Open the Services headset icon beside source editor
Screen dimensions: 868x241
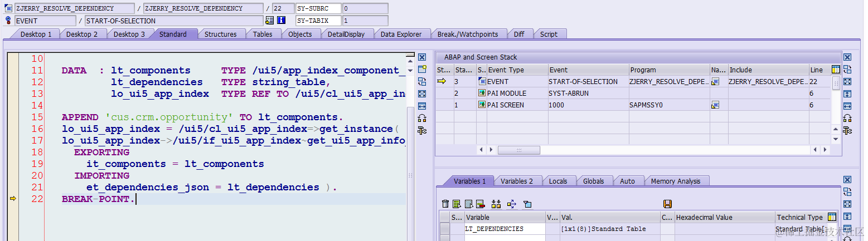click(x=422, y=118)
